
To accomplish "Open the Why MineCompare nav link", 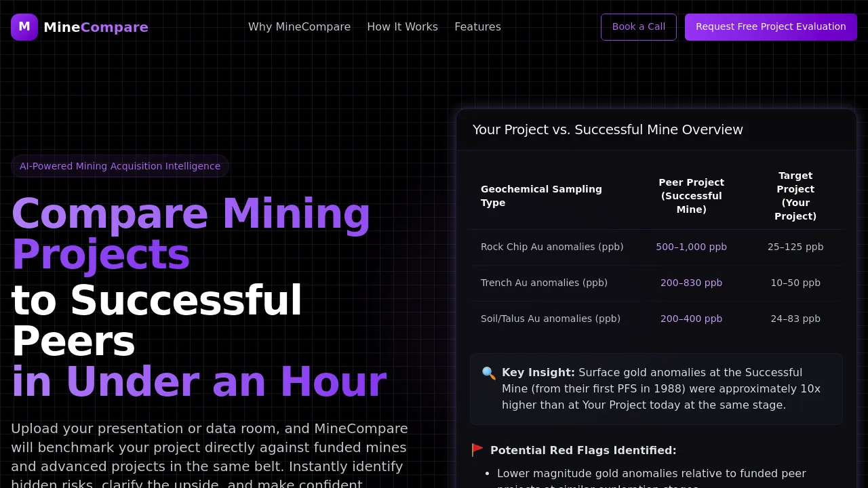I will point(299,27).
